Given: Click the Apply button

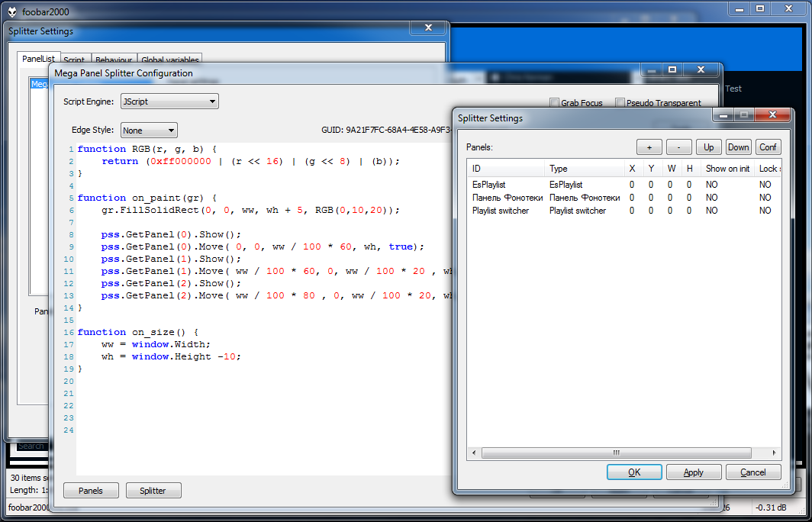Looking at the screenshot, I should click(693, 472).
